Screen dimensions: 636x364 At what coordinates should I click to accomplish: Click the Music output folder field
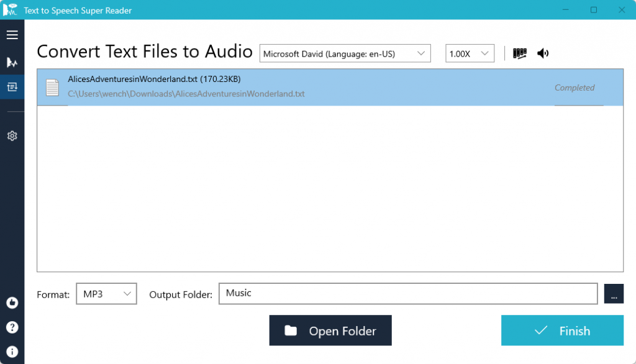[x=408, y=294]
